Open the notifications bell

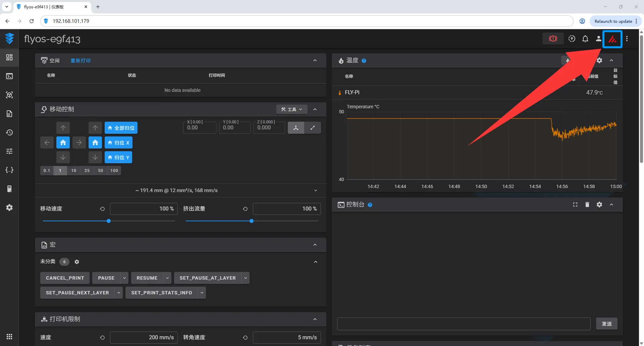pos(585,39)
